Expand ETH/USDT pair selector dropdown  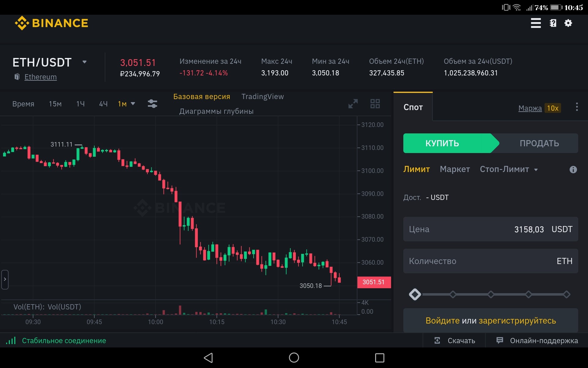(x=85, y=62)
